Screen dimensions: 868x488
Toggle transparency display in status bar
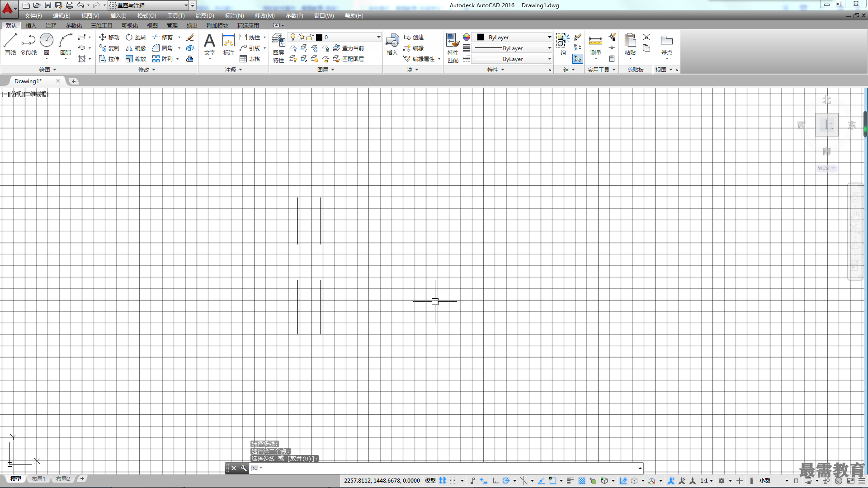point(582,480)
